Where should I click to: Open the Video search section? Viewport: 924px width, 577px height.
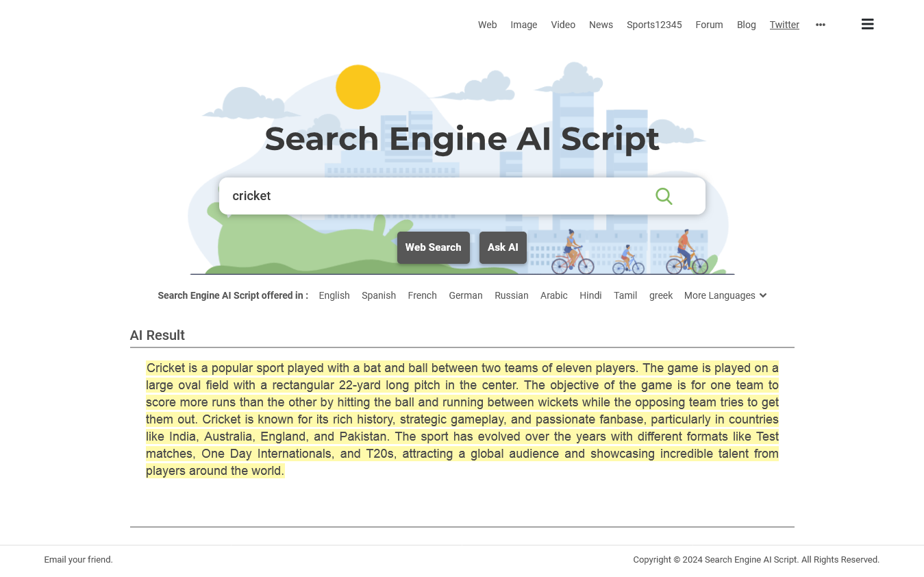[x=563, y=25]
